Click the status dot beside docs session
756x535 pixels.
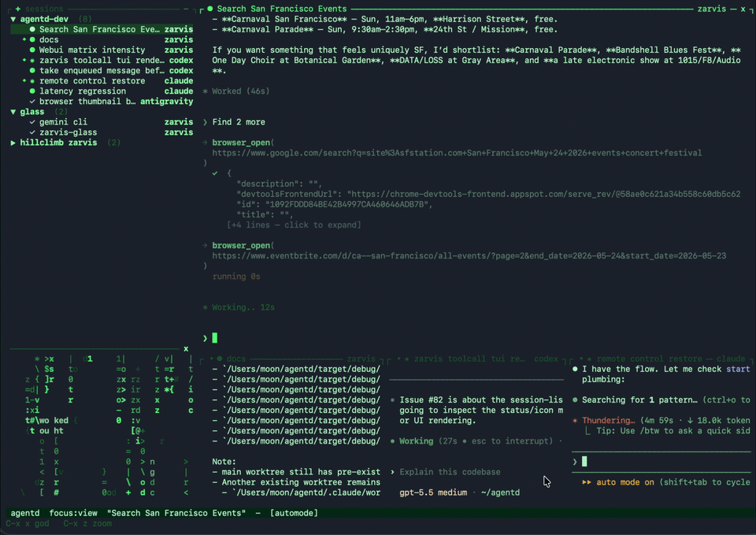tap(32, 39)
